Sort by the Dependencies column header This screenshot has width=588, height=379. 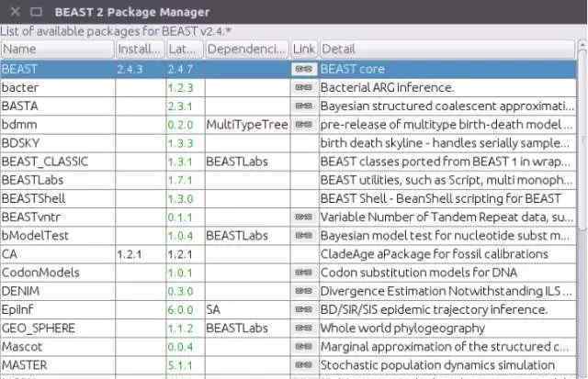pyautogui.click(x=246, y=49)
